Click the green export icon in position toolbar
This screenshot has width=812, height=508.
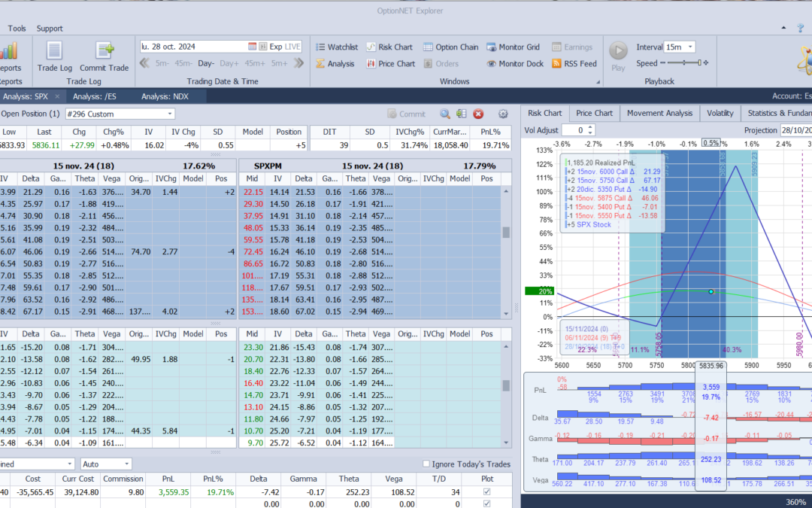point(462,114)
